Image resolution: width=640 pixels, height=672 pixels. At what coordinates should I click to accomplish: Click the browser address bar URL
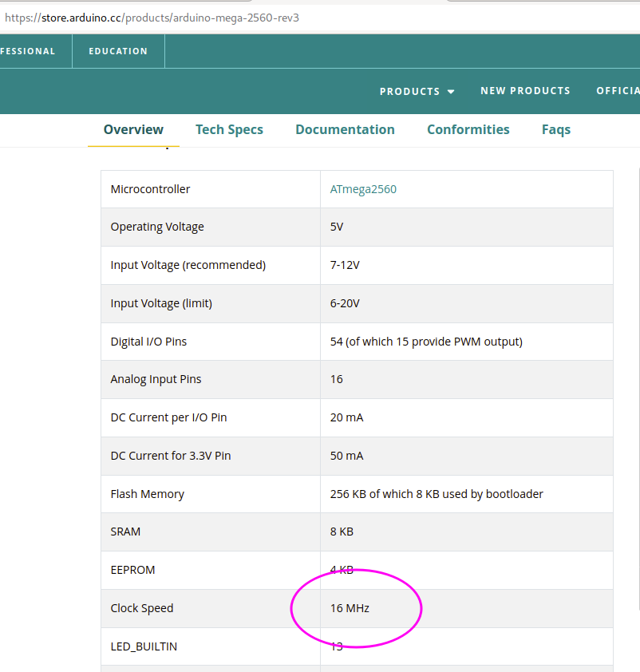(x=152, y=18)
